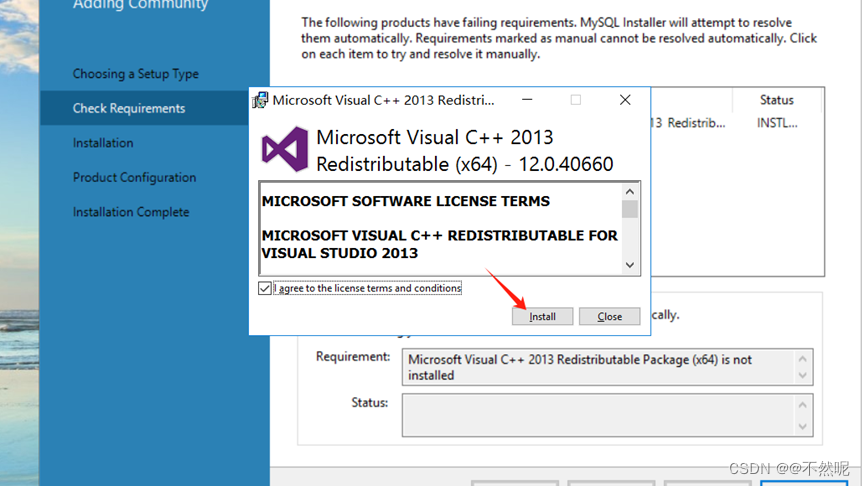Click the Install button in the Visual C++ dialog
This screenshot has width=865, height=486.
(x=542, y=316)
